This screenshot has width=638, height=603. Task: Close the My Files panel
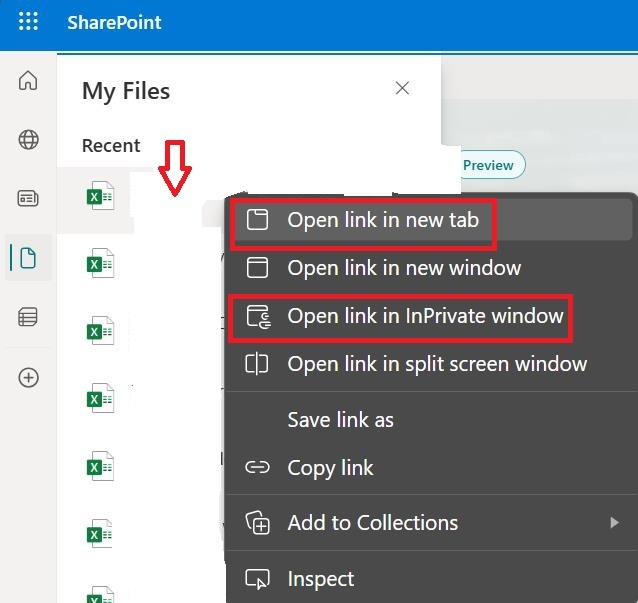[402, 88]
